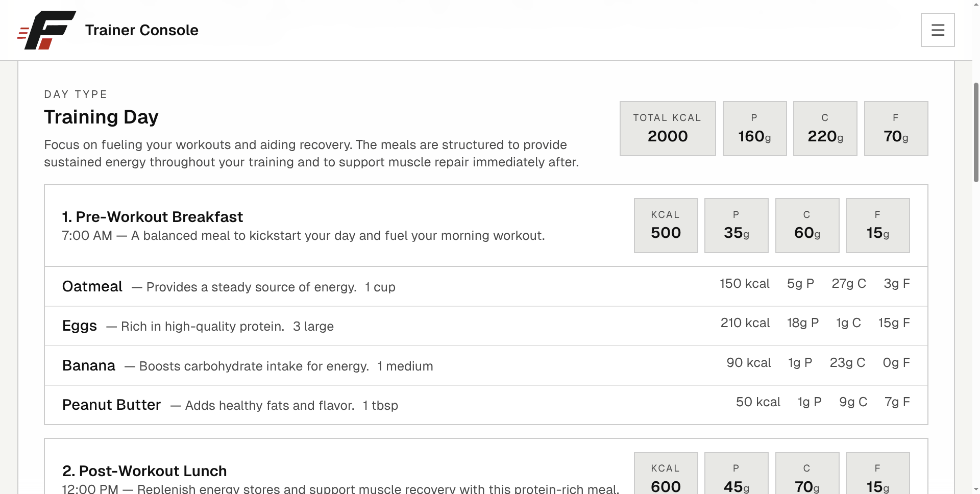The image size is (980, 494).
Task: Select the daily fat 70g tile
Action: click(x=896, y=129)
